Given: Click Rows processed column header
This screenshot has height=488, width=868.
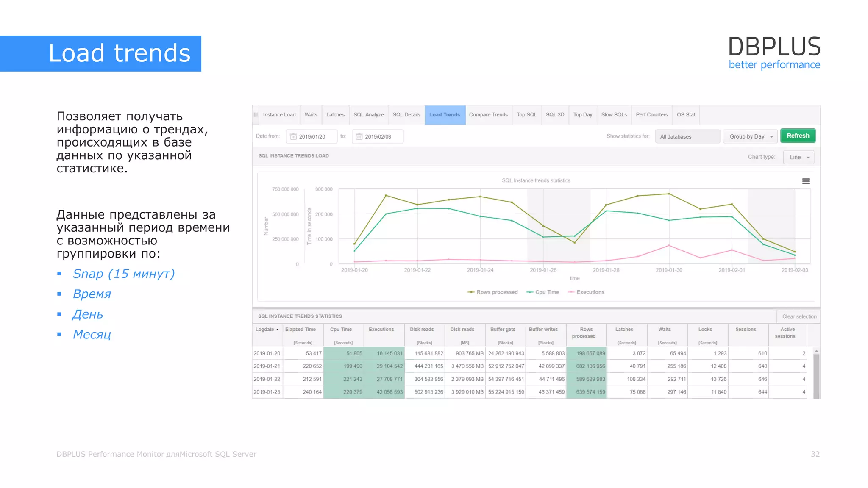Looking at the screenshot, I should (x=586, y=335).
